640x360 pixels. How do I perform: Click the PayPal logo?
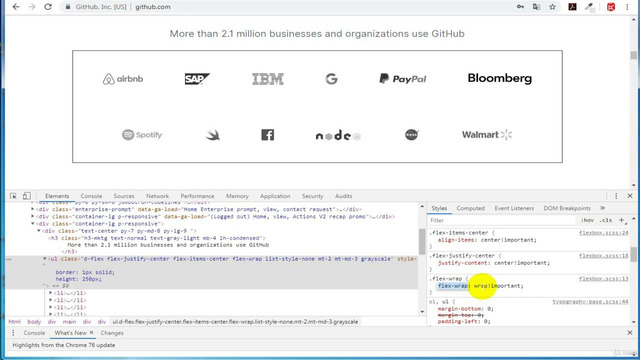[x=403, y=78]
